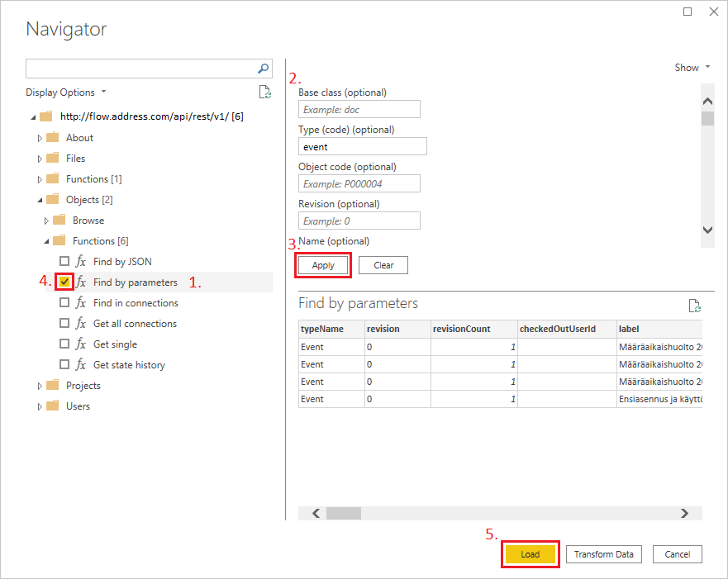Screen dimensions: 728x579
Task: Click the Projects folder icon
Action: 53,386
